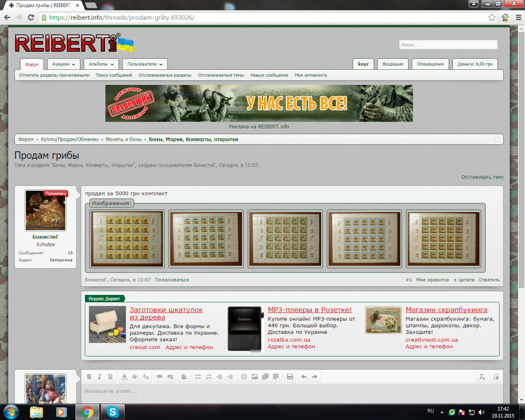Open БонистиГ user profile name
This screenshot has height=420, width=525.
click(45, 237)
